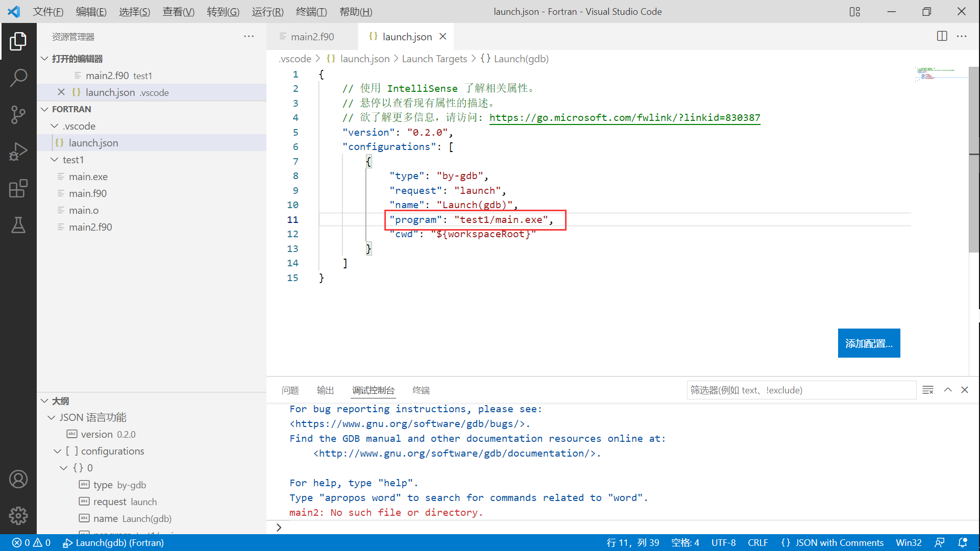Click the debug console filter input
The width and height of the screenshot is (980, 551).
[800, 390]
